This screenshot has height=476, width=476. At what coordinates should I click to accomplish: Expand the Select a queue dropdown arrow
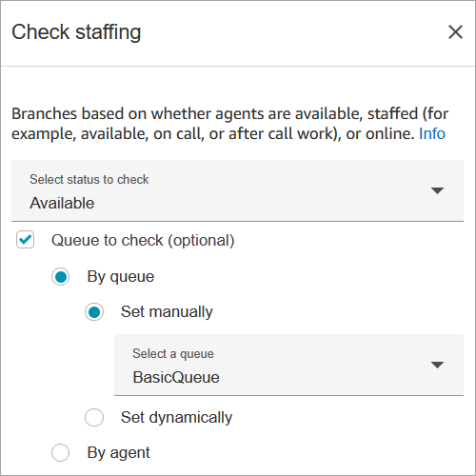(437, 365)
